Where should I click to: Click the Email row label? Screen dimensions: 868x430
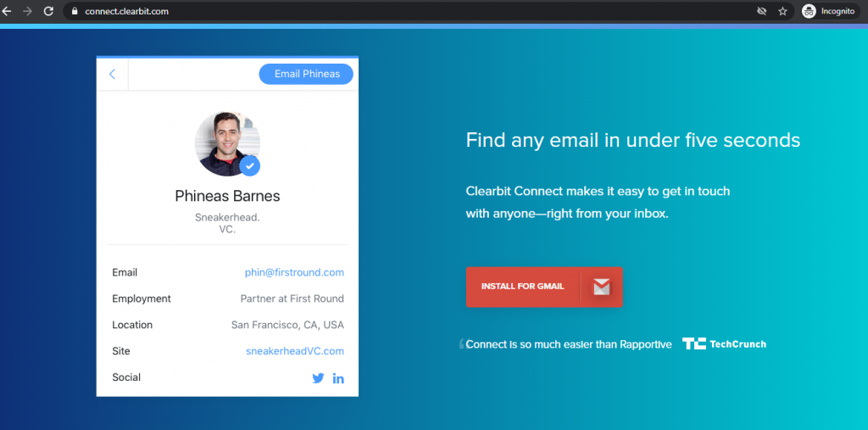click(x=125, y=272)
